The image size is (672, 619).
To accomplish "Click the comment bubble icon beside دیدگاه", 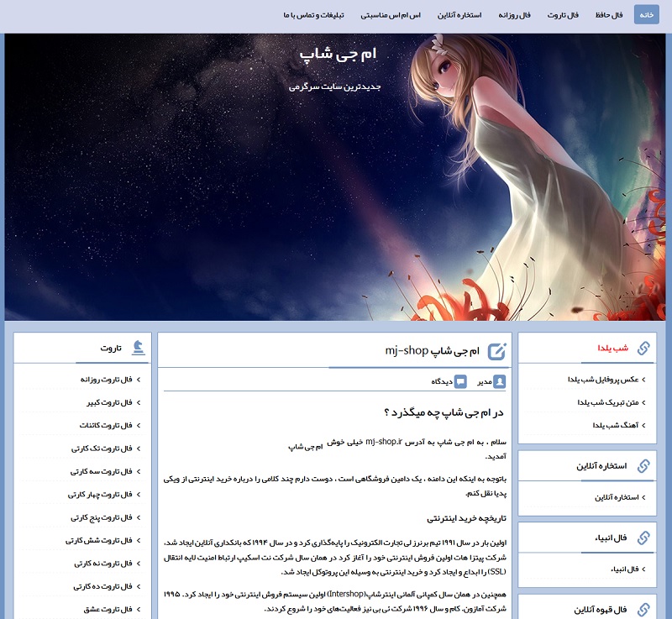I will click(x=460, y=381).
